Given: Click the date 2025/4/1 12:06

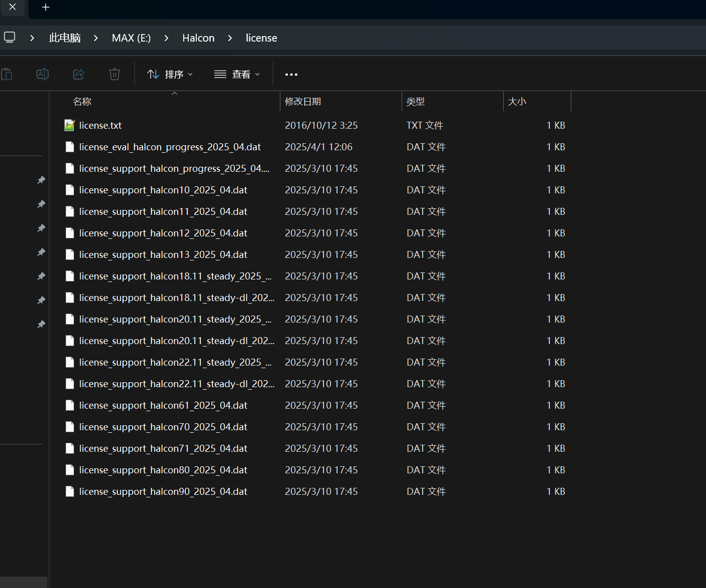Looking at the screenshot, I should click(x=318, y=147).
